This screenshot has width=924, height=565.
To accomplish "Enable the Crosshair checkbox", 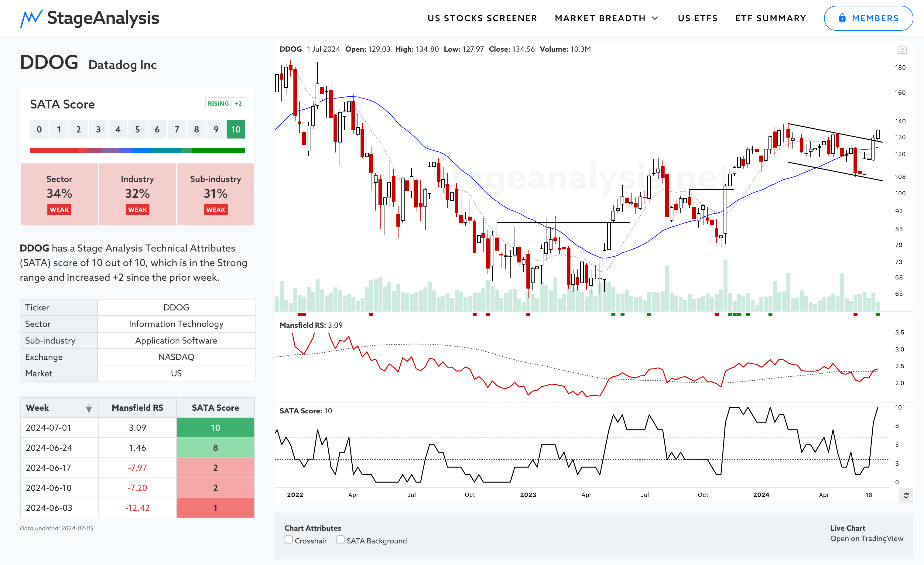I will click(288, 540).
